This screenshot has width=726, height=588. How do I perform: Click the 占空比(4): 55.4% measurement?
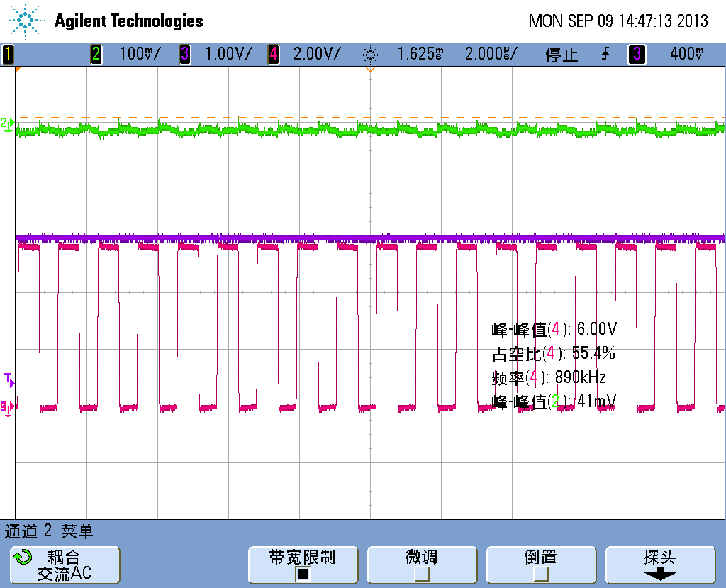(553, 353)
